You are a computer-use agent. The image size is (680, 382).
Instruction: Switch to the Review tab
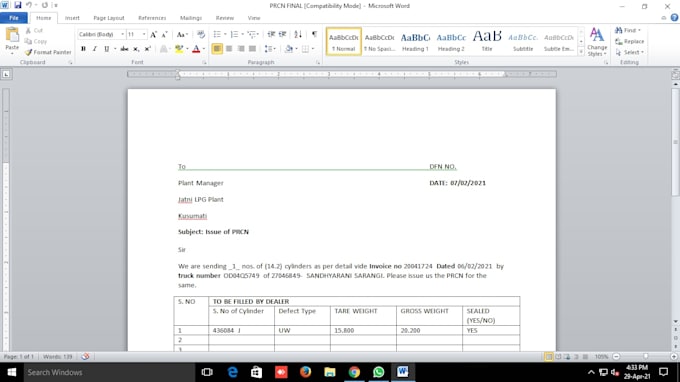tap(225, 18)
